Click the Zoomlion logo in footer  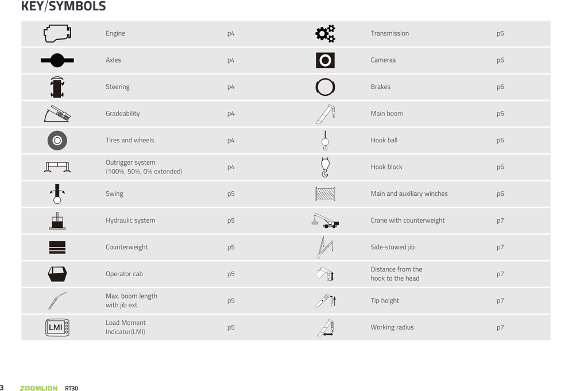pyautogui.click(x=39, y=389)
